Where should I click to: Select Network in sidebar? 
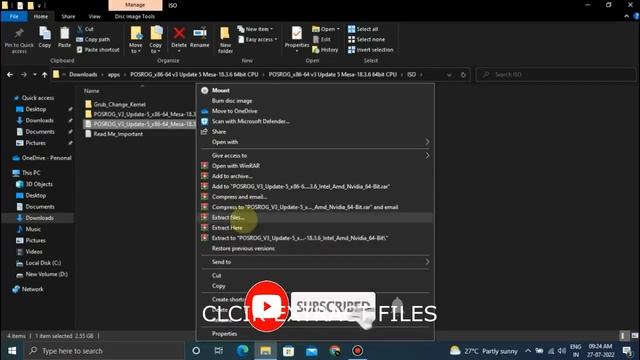[x=28, y=289]
